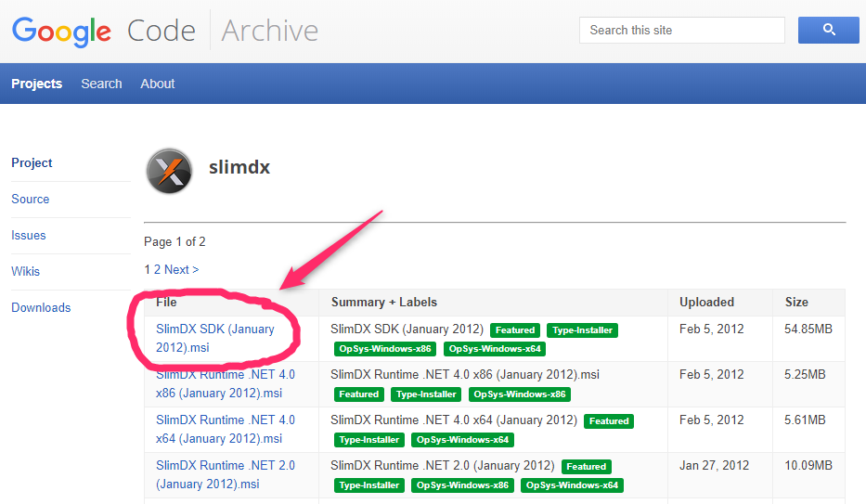Open the Search nav item

pos(101,84)
